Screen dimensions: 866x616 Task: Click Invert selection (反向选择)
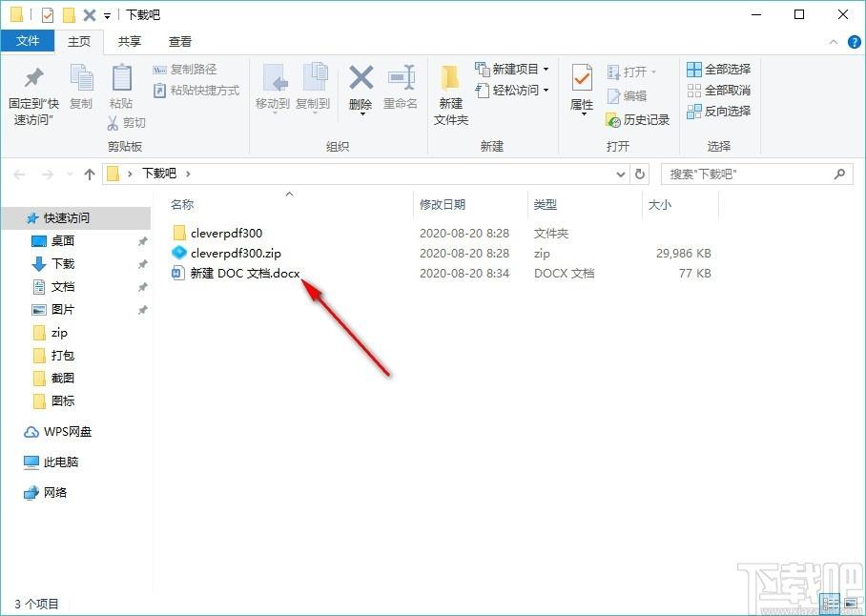pos(718,111)
